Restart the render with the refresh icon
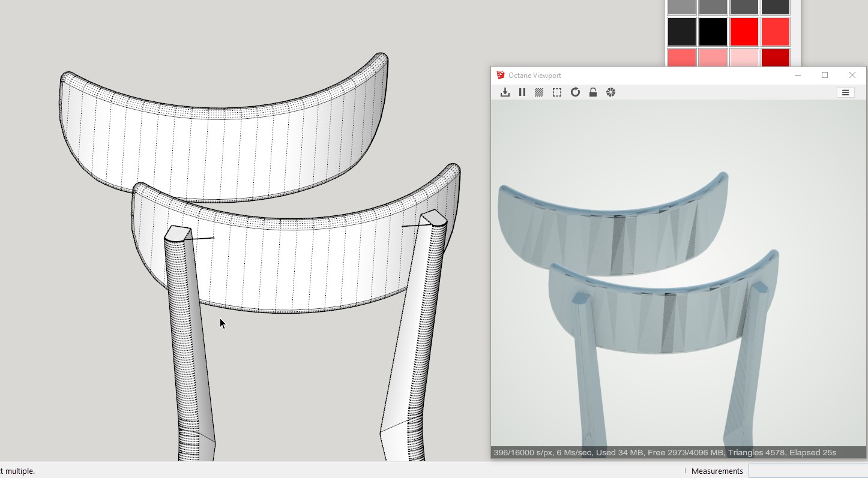 coord(575,92)
